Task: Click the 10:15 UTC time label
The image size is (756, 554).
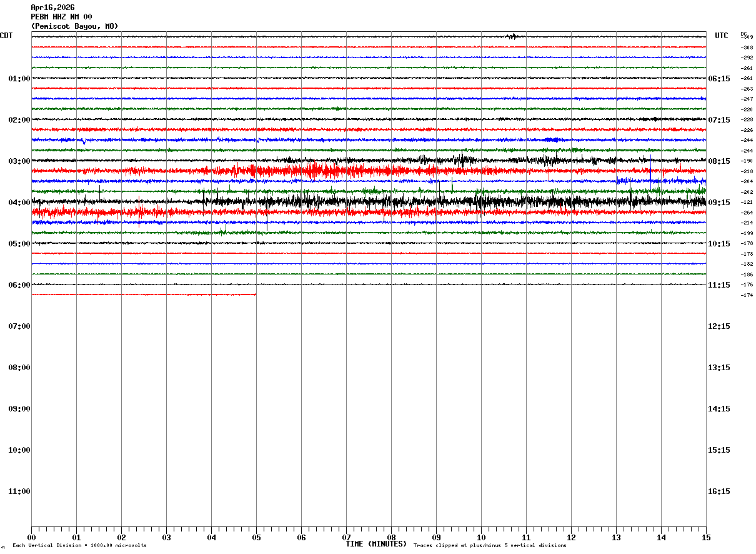Action: pos(719,244)
